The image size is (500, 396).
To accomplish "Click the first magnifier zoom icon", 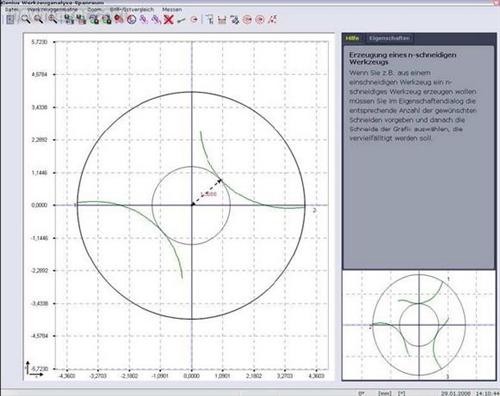I will (25, 19).
